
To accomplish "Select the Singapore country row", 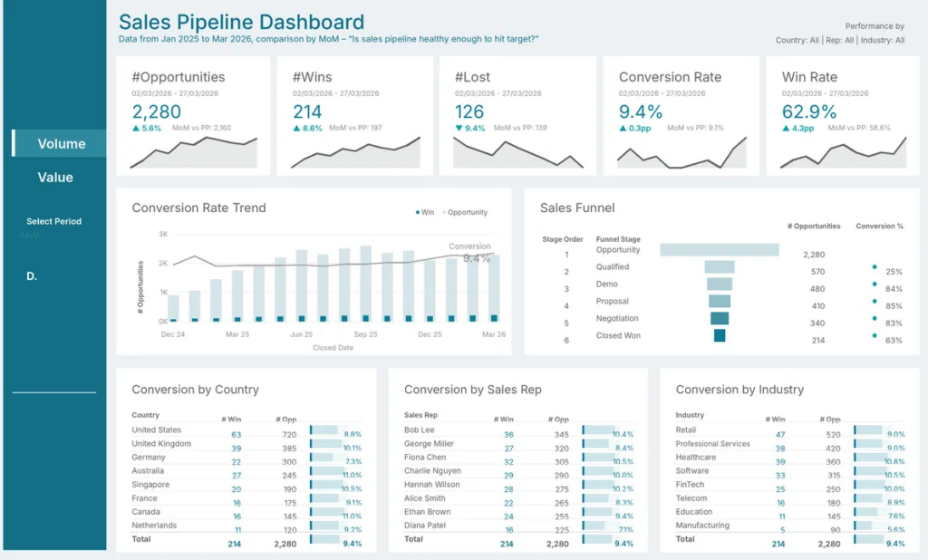I will 246,486.
